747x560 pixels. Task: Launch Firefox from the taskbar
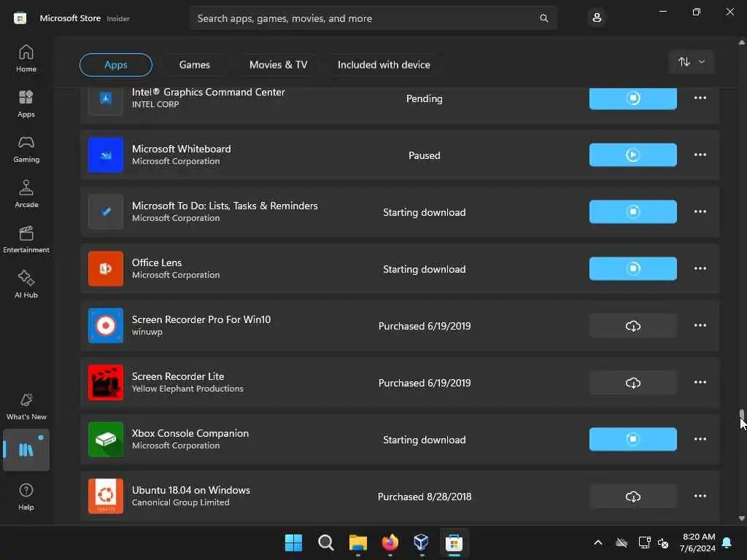[x=390, y=542]
